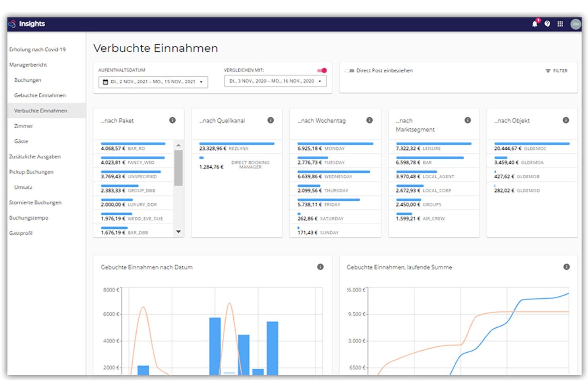Click the Insights logo link
588x392 pixels.
pyautogui.click(x=27, y=24)
